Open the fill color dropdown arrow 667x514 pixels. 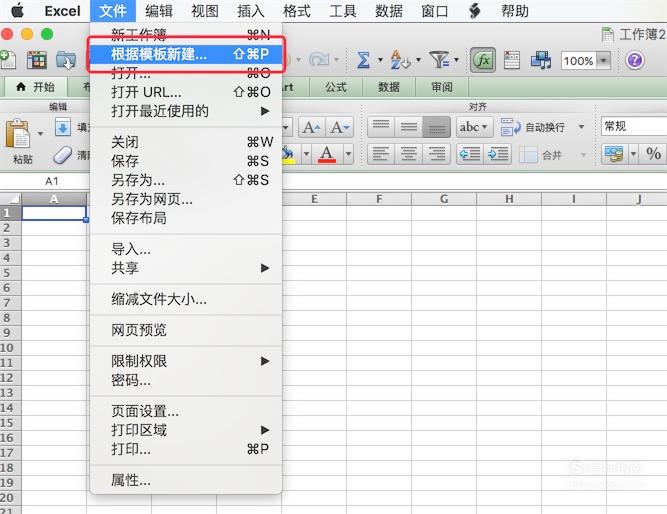tap(306, 154)
